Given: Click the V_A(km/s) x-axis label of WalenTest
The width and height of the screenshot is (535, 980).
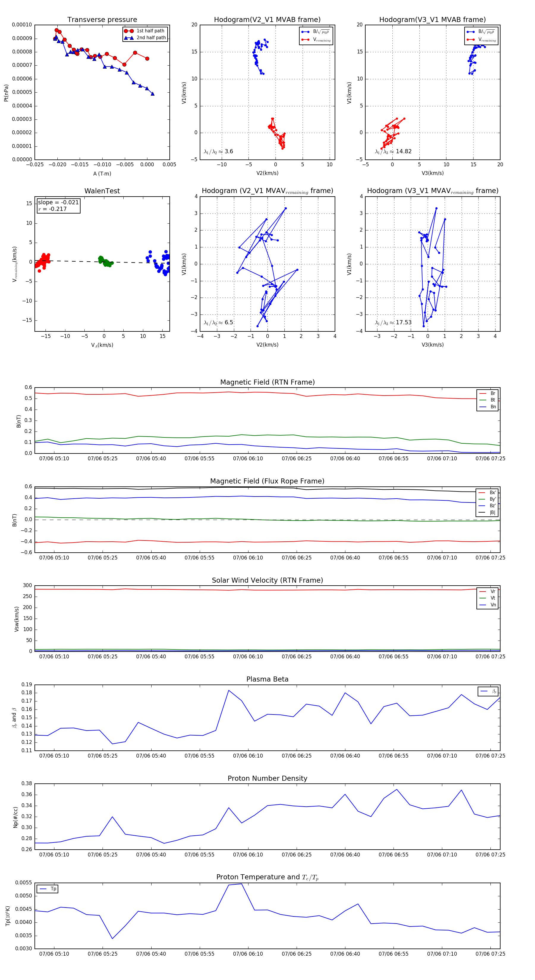Looking at the screenshot, I should (x=102, y=345).
